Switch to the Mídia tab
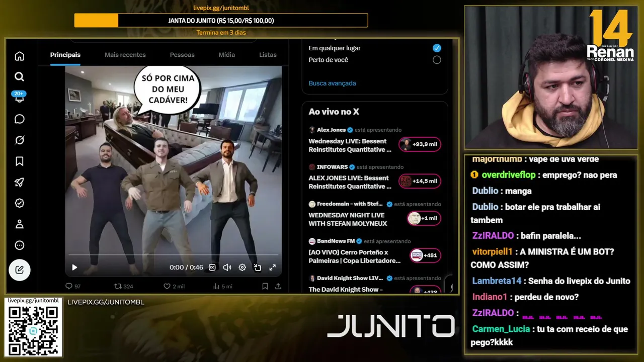The height and width of the screenshot is (362, 644). coord(227,55)
